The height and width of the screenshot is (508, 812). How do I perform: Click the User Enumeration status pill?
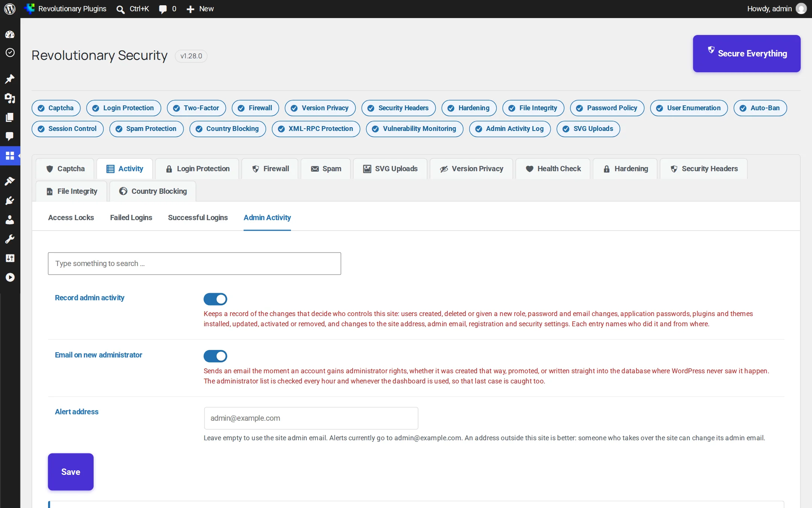pyautogui.click(x=689, y=108)
